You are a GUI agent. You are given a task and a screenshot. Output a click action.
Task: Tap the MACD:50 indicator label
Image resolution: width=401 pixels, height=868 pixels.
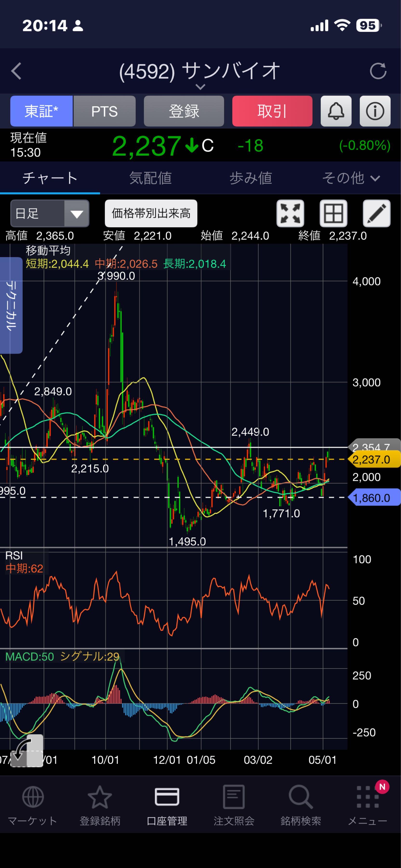(x=30, y=656)
